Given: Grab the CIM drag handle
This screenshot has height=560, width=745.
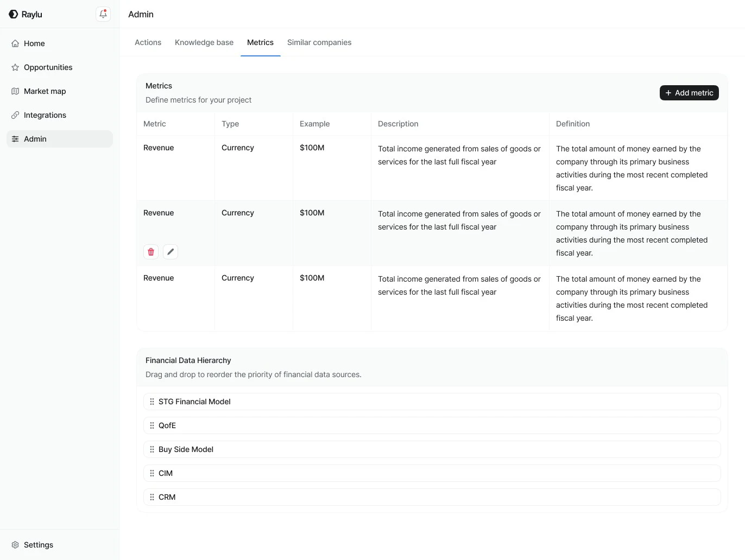Looking at the screenshot, I should (152, 473).
